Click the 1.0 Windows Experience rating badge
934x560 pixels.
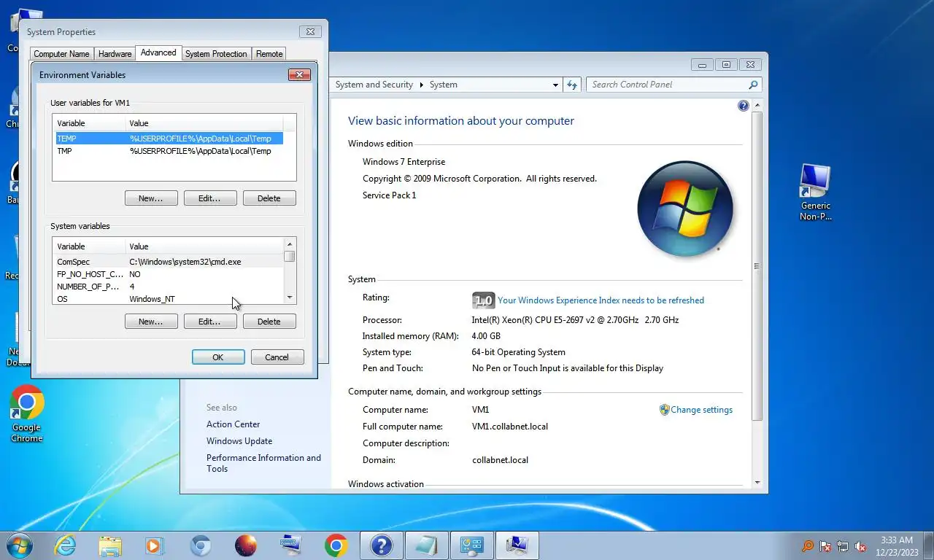click(x=483, y=300)
